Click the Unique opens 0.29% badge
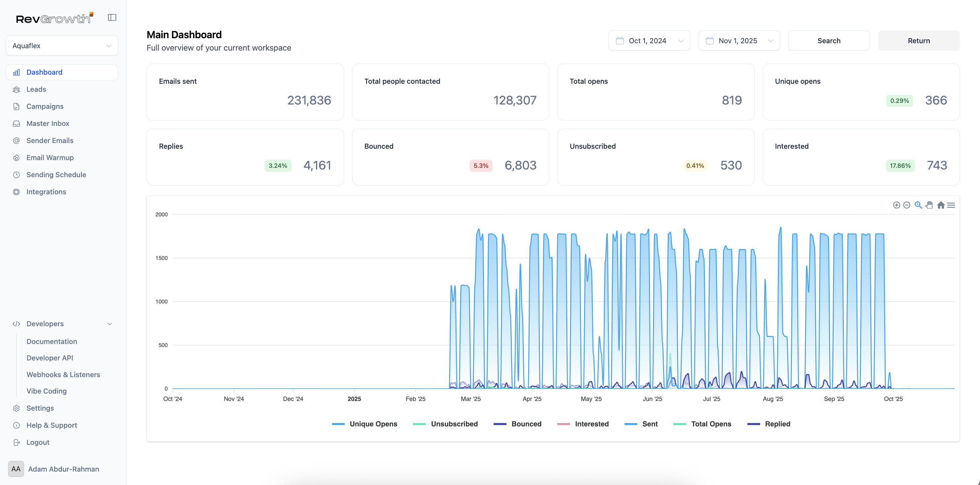 [899, 101]
